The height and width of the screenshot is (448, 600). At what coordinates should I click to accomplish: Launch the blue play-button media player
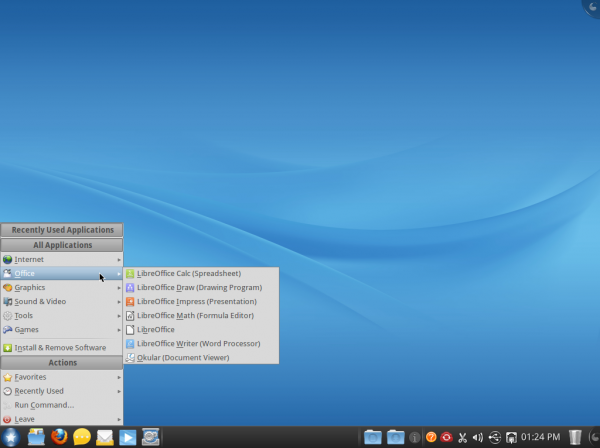127,437
